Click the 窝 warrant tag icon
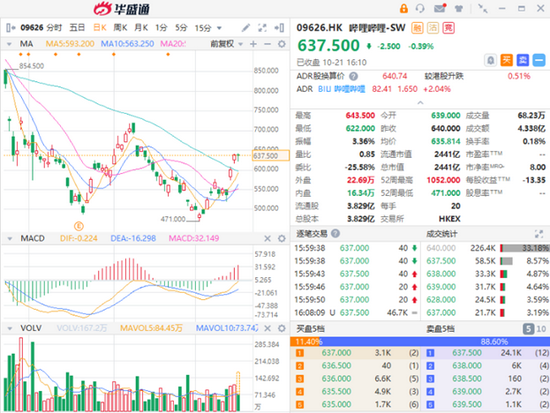The width and height of the screenshot is (550, 413). click(x=448, y=28)
